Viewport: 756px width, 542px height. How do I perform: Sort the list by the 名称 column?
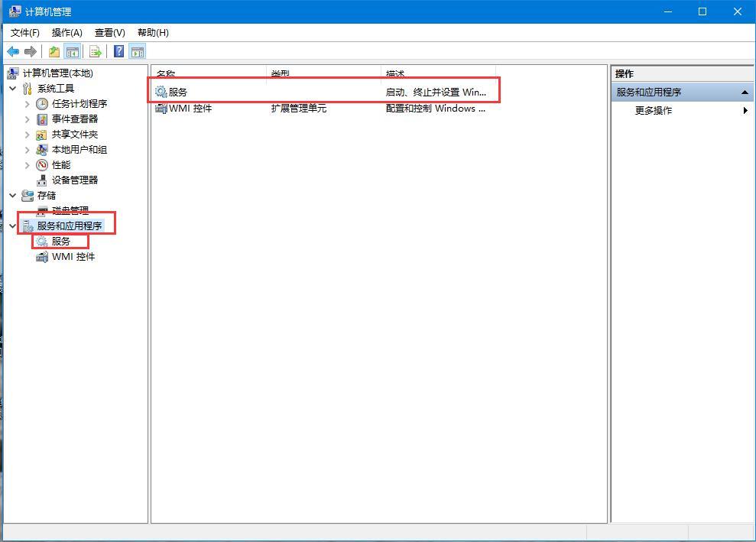[167, 73]
